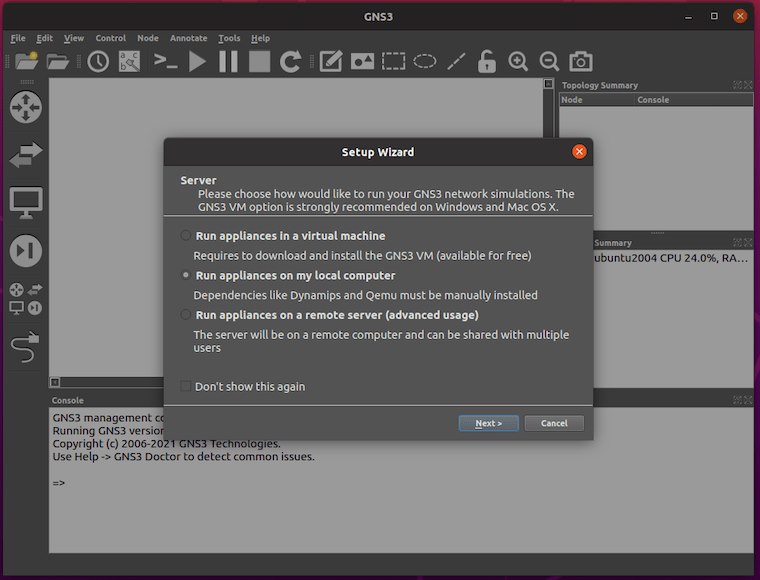The width and height of the screenshot is (760, 580).
Task: Click the console => prompt input
Action: [59, 483]
